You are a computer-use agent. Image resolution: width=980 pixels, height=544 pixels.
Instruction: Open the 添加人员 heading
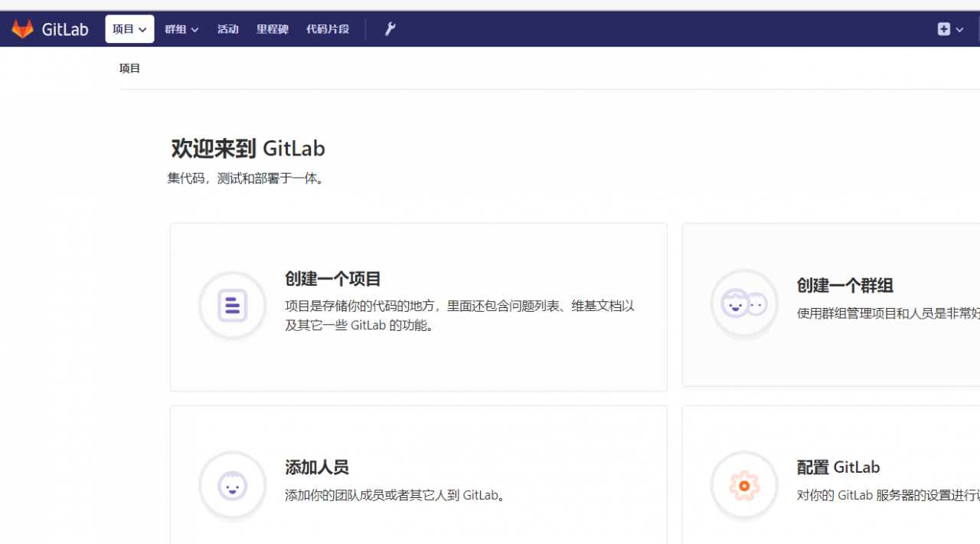coord(317,467)
